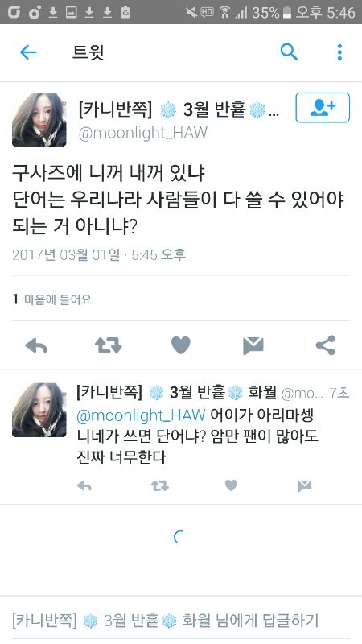Open search with magnifier icon
The image size is (362, 644).
pos(289,52)
